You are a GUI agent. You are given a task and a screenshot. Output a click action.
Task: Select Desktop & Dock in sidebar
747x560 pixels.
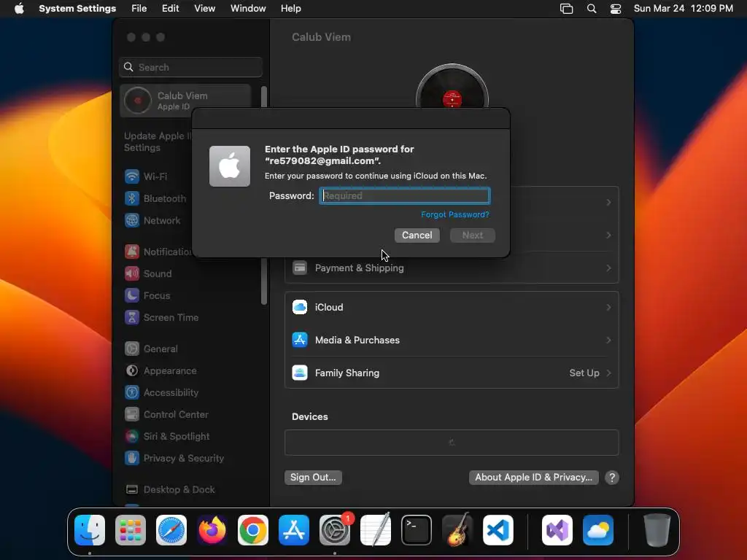(x=169, y=490)
